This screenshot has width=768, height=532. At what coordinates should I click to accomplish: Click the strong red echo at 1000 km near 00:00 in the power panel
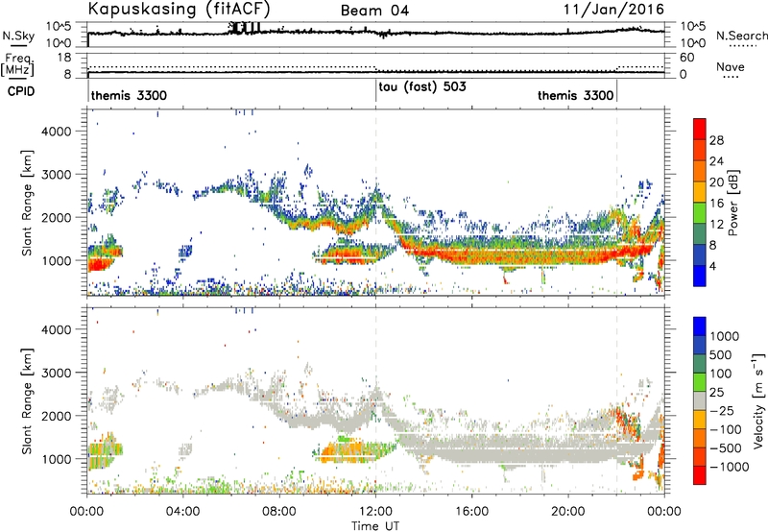(x=98, y=265)
